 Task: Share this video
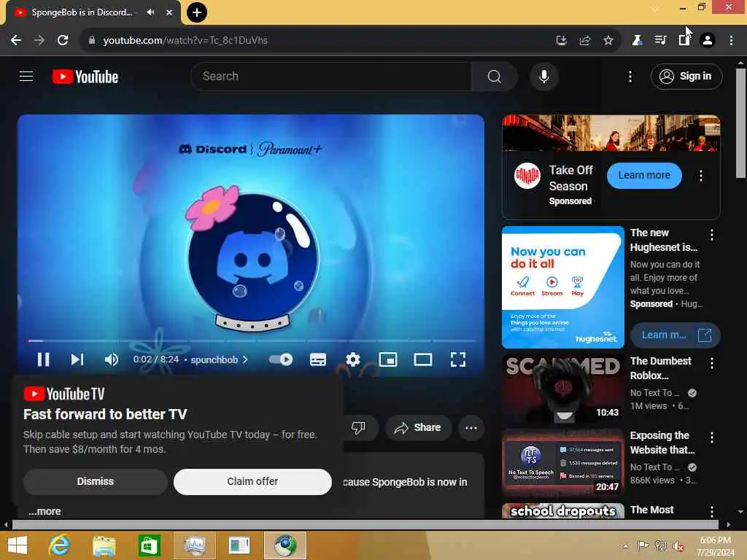click(417, 427)
